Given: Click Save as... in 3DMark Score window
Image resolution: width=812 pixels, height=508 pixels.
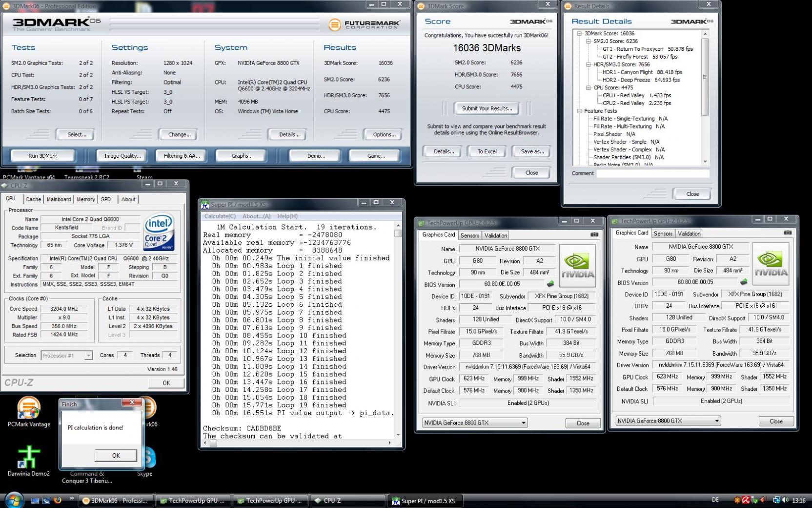Looking at the screenshot, I should pyautogui.click(x=532, y=151).
